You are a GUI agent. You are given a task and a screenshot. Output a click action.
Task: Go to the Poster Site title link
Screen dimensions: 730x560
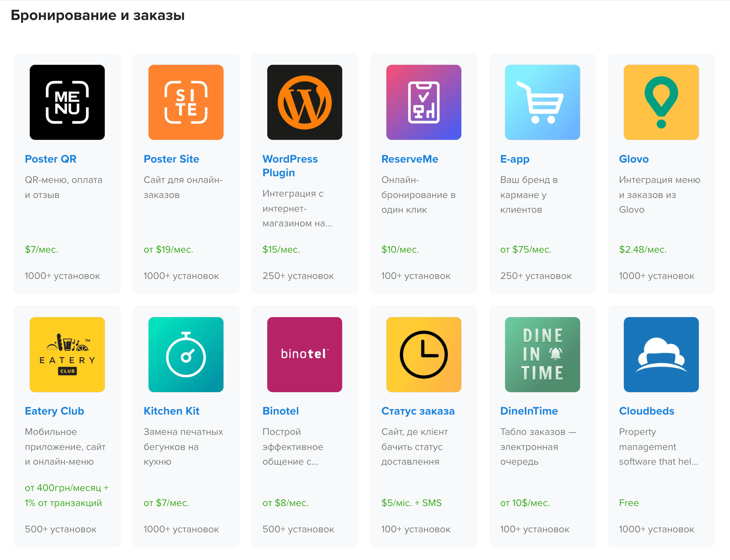point(171,159)
